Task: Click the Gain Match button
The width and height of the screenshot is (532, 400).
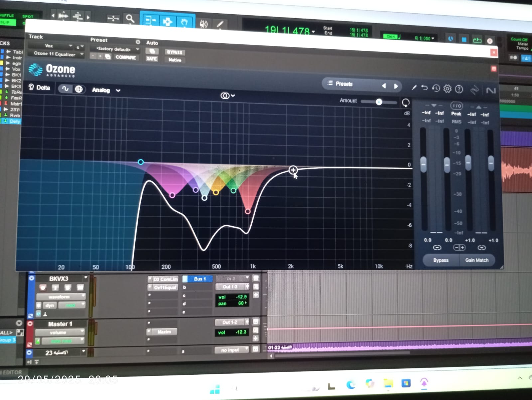Action: click(477, 260)
